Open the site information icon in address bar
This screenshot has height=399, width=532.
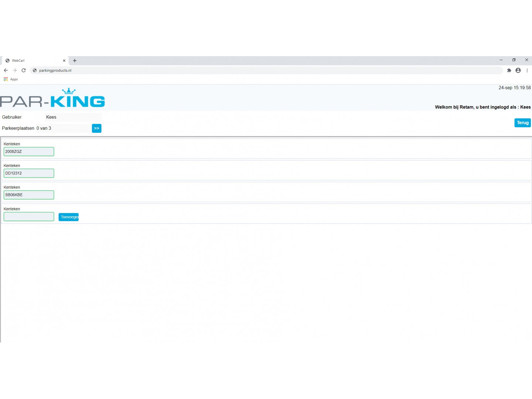(x=35, y=70)
